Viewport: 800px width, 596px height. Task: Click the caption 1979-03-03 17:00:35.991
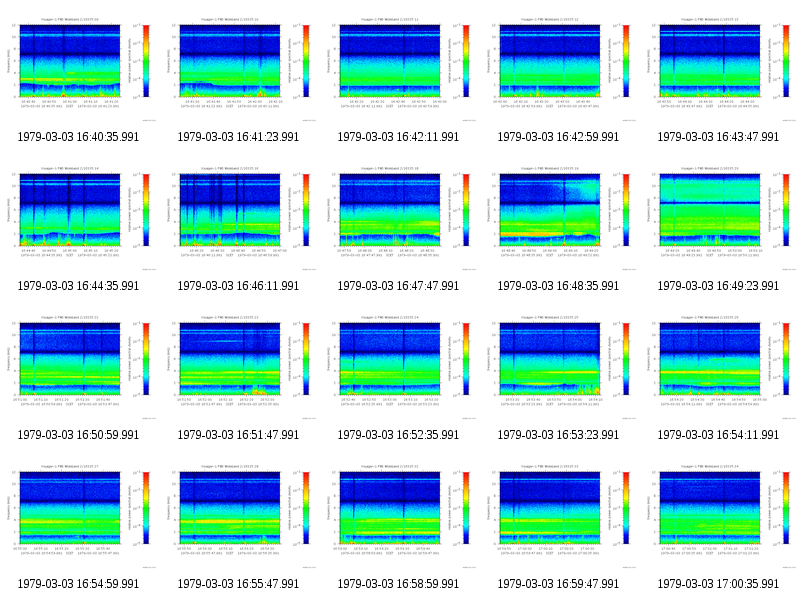tap(718, 584)
